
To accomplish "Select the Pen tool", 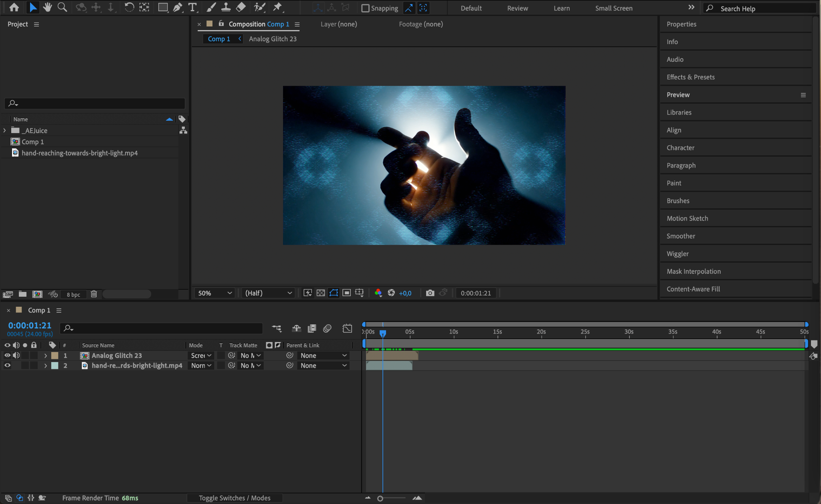I will click(178, 7).
